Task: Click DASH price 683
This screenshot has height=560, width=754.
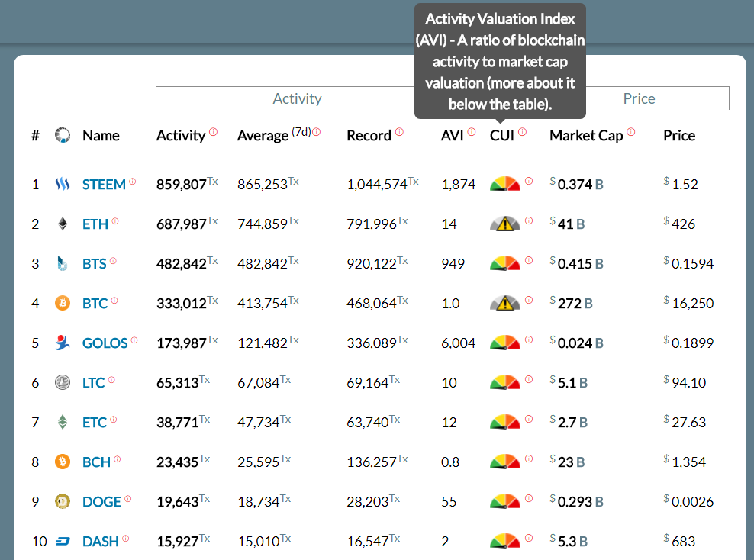Action: pos(679,541)
